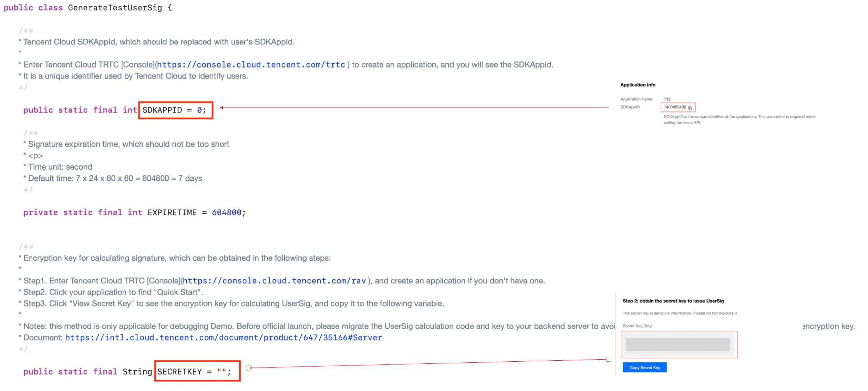Image resolution: width=868 pixels, height=391 pixels.
Task: Click the SECRETKEY variable name
Action: (179, 372)
